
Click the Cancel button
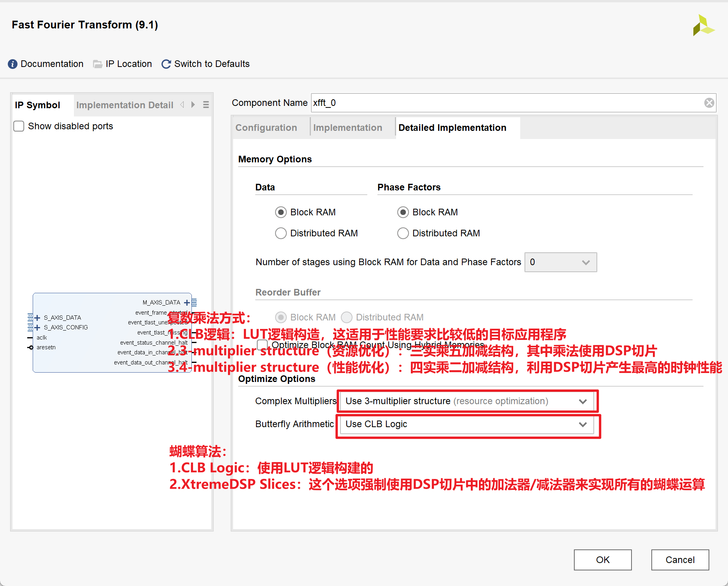(680, 560)
